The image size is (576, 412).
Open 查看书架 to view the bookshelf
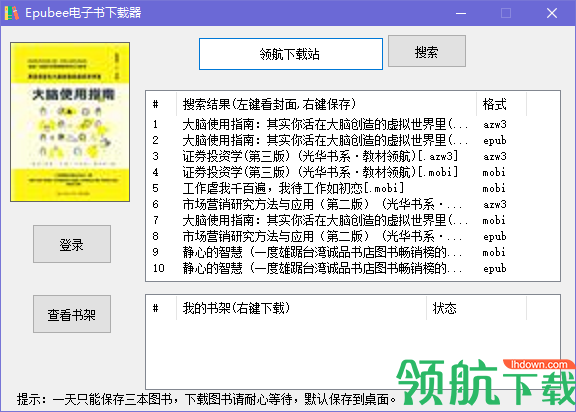72,314
